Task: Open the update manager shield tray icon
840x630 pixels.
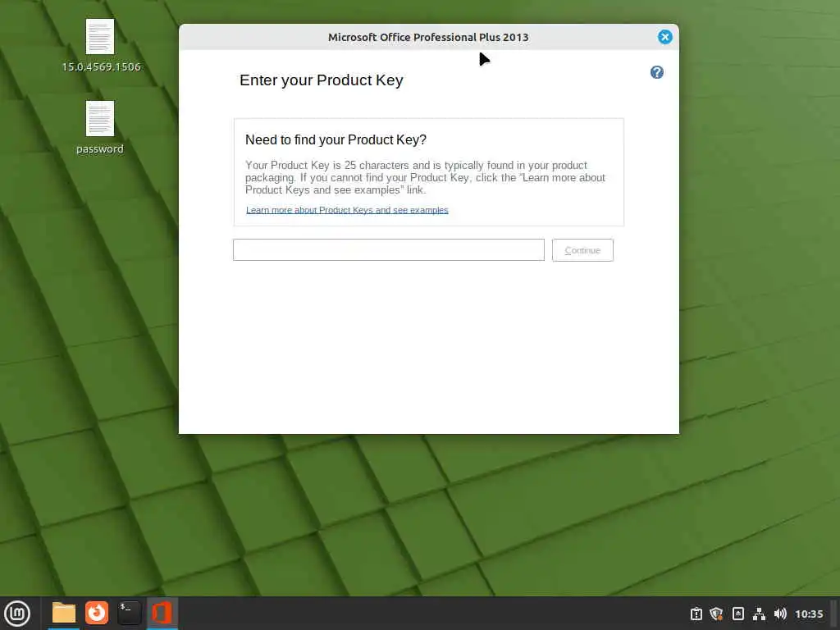Action: coord(716,614)
